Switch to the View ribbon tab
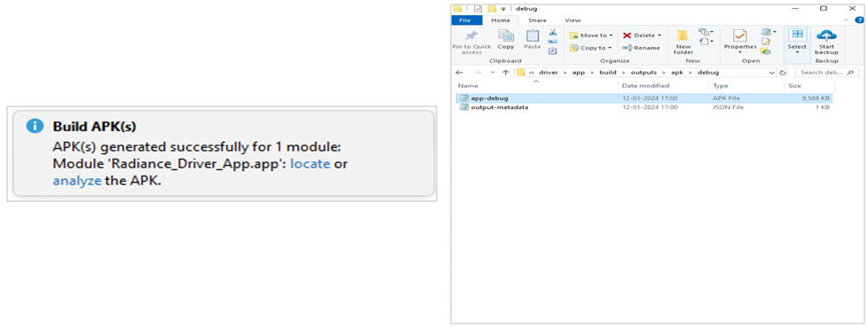Screen dimensions: 868x328 pos(572,20)
